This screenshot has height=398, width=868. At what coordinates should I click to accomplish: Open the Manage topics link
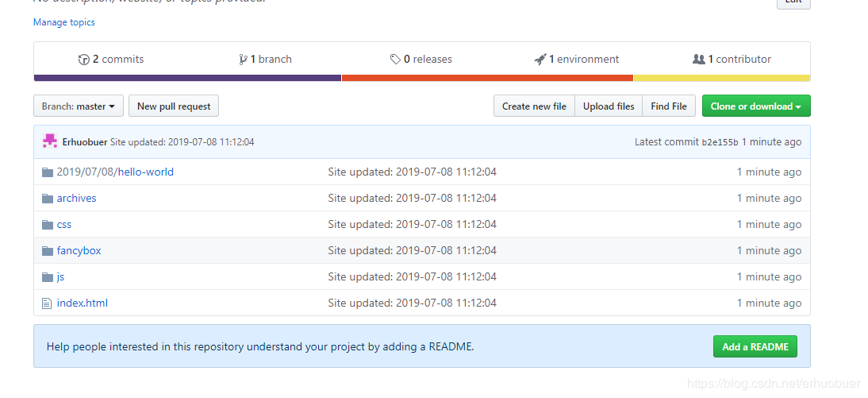pyautogui.click(x=64, y=22)
